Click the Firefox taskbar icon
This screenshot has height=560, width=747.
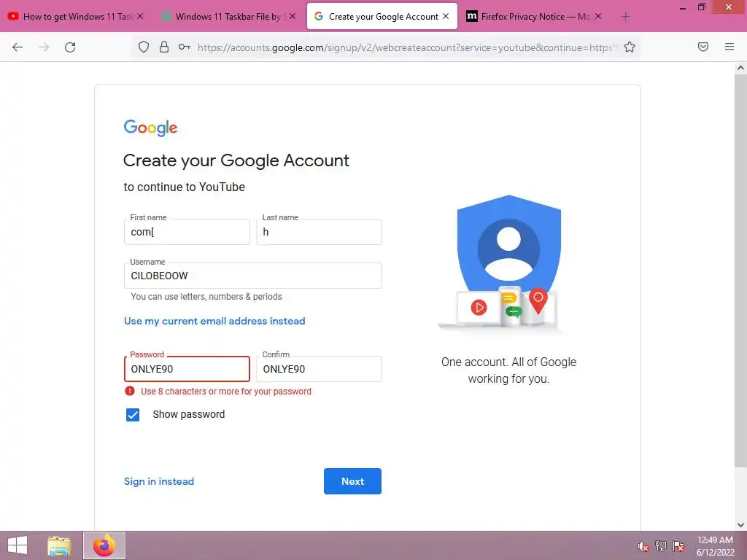[104, 545]
